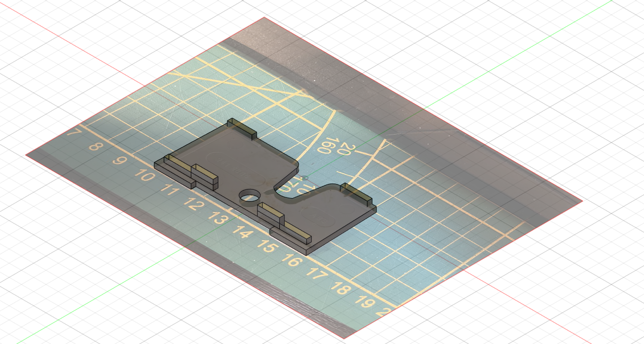The width and height of the screenshot is (644, 344).
Task: Select the raised tab at plate's back corner
Action: click(242, 128)
